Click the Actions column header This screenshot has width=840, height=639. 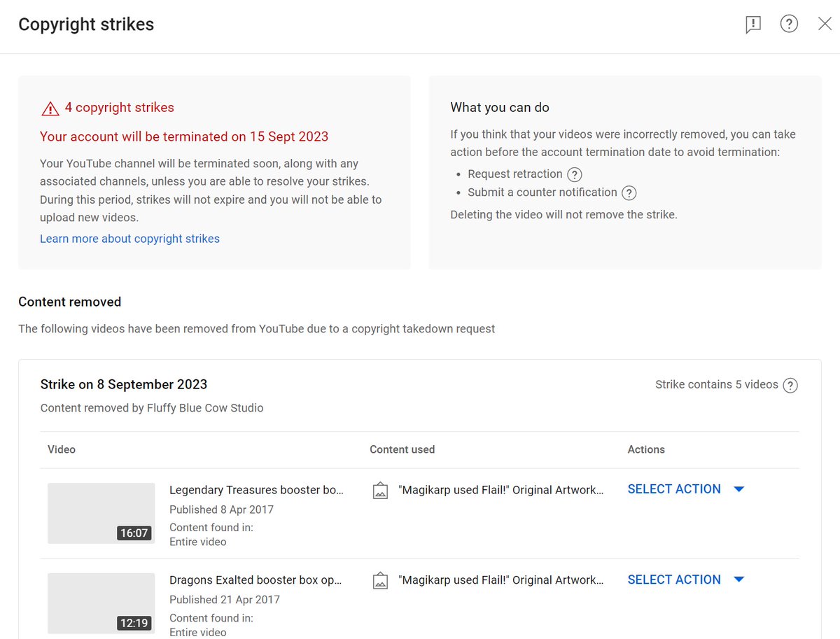[x=646, y=449]
